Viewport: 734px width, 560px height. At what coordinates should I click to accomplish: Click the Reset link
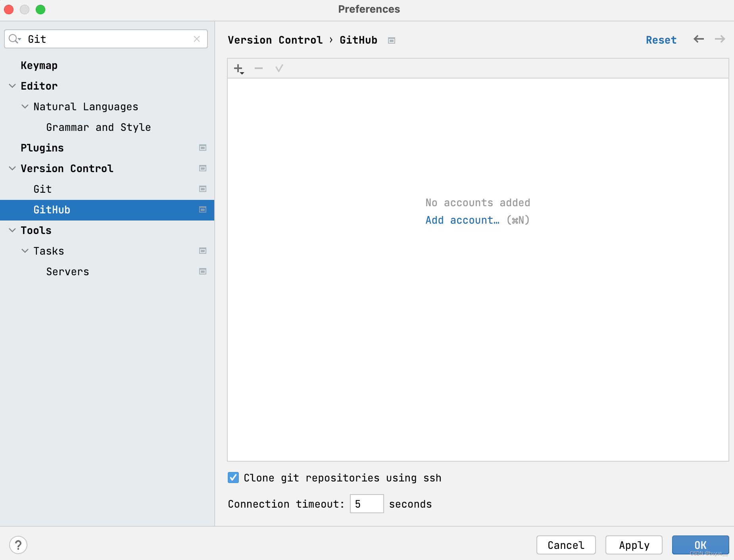(x=661, y=40)
